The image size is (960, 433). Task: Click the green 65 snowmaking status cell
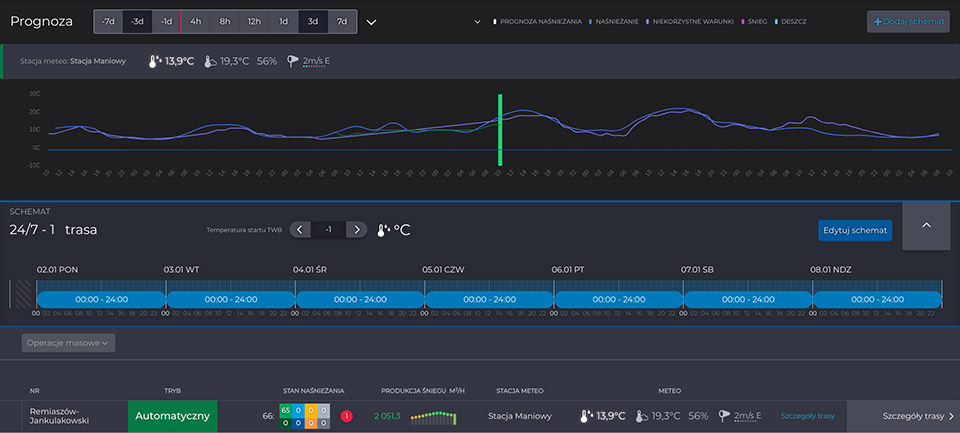pyautogui.click(x=285, y=411)
